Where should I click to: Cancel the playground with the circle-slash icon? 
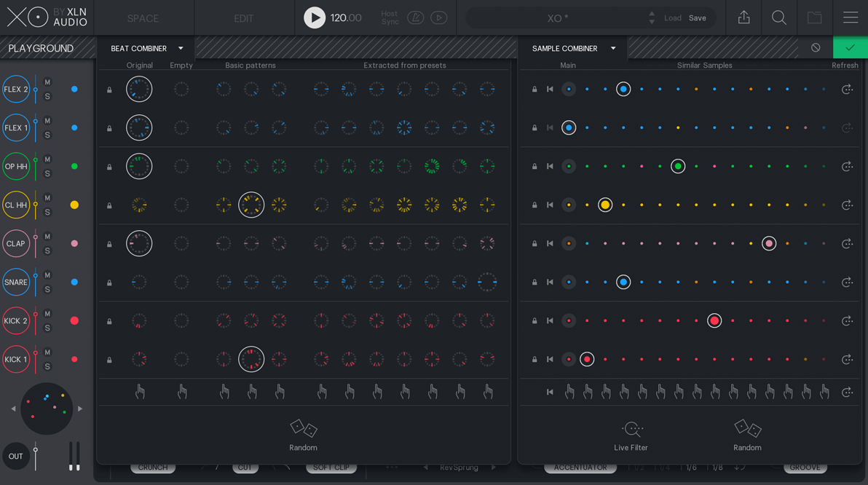pos(816,48)
